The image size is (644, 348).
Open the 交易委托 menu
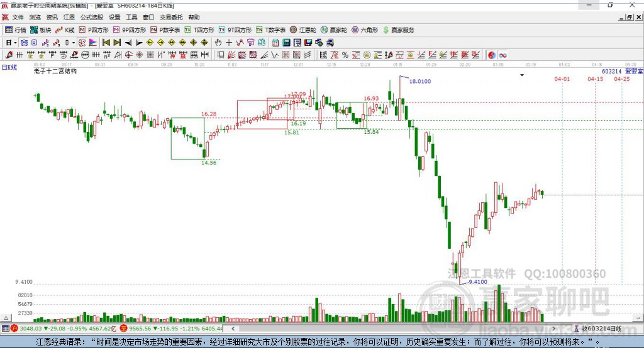click(171, 17)
